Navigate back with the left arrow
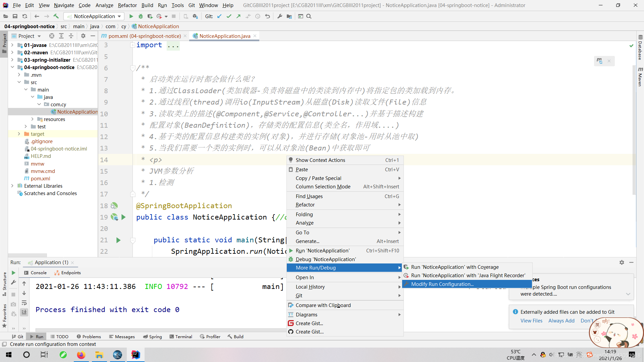 (x=37, y=16)
